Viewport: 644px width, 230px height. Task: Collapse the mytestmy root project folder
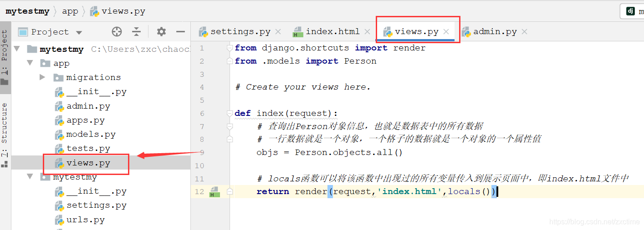(x=17, y=49)
